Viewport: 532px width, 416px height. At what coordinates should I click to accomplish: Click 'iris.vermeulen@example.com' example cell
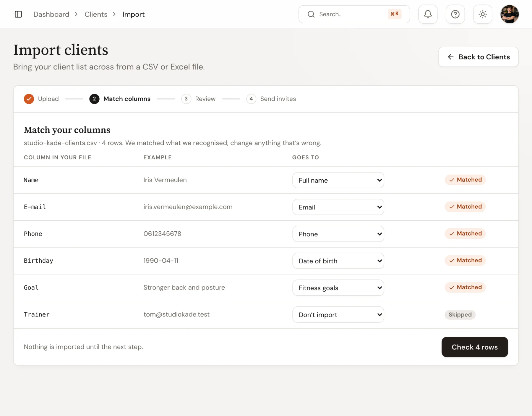188,207
